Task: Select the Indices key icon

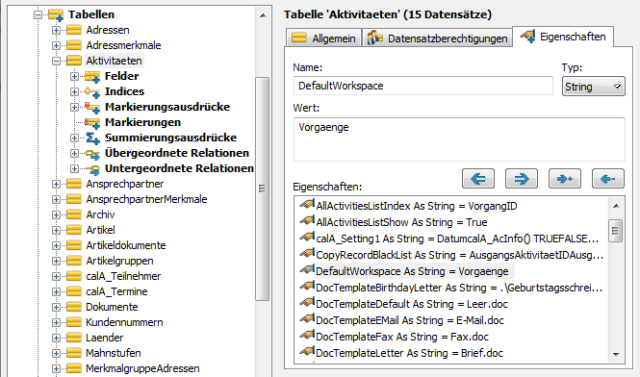Action: click(x=92, y=92)
